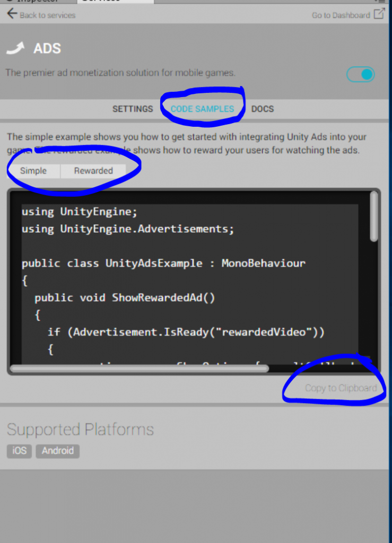Toggle the Ads service switch off
This screenshot has width=392, height=543.
(x=361, y=74)
